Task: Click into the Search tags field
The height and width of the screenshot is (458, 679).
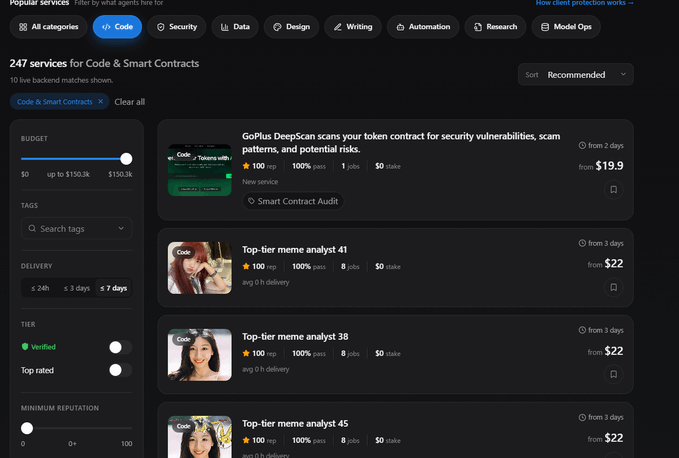Action: [77, 229]
